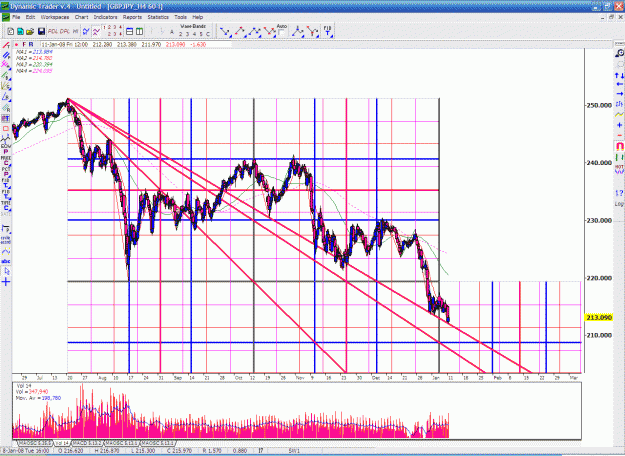625x456 pixels.
Task: Click the new chart document icon
Action: click(11, 31)
